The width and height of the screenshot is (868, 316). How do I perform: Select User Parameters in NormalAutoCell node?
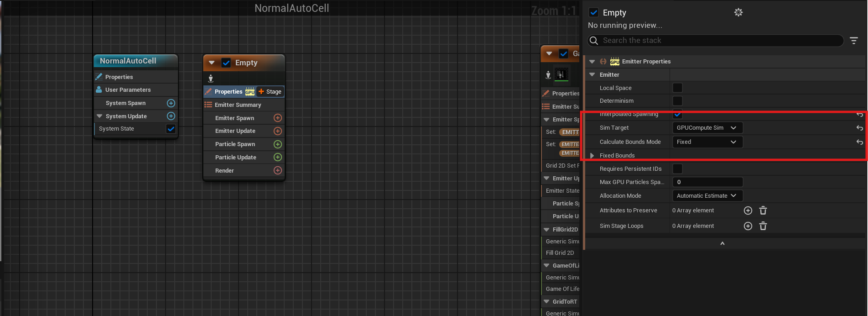pyautogui.click(x=136, y=90)
